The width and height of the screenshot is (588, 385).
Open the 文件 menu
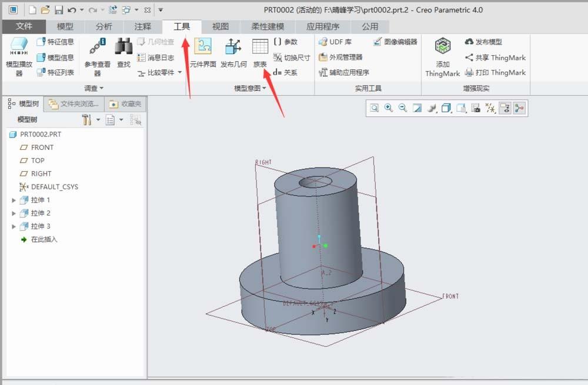point(24,26)
